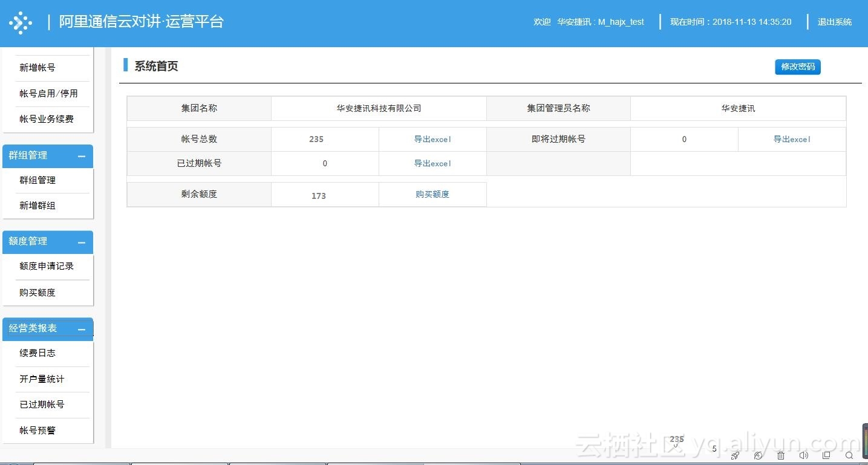Click the browser doctor icon in status bar
868x465 pixels.
point(759,455)
